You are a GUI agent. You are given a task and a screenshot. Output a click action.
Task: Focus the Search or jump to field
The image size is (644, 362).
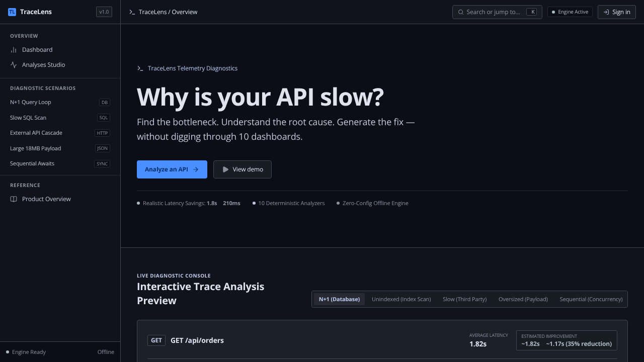pos(497,12)
